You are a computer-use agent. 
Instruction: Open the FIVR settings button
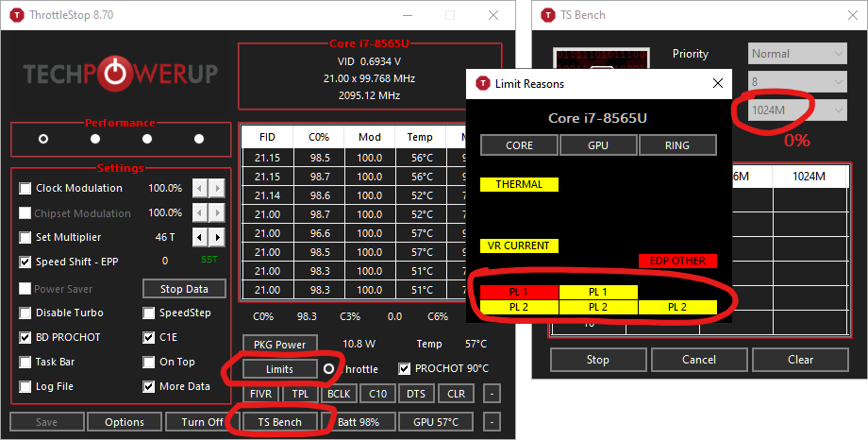coord(260,394)
